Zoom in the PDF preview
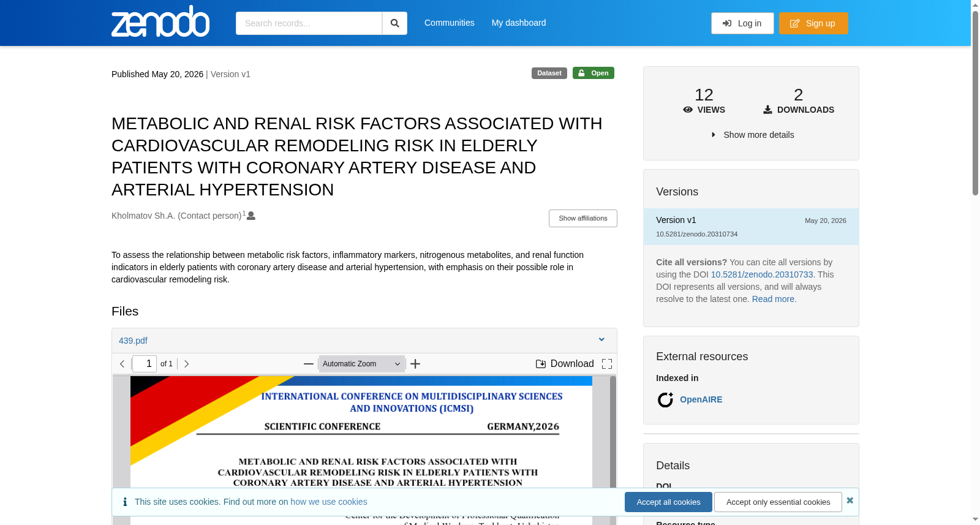Viewport: 980px width, 525px height. pos(415,364)
